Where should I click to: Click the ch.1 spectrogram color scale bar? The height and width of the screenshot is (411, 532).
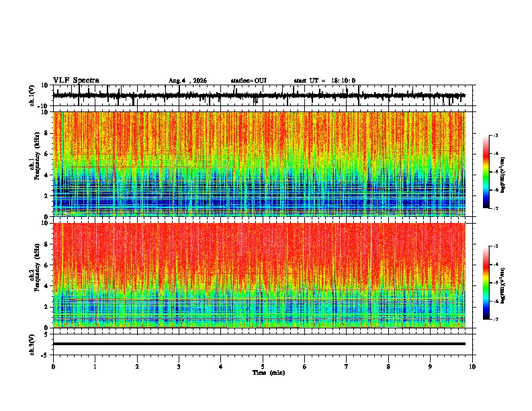(486, 172)
